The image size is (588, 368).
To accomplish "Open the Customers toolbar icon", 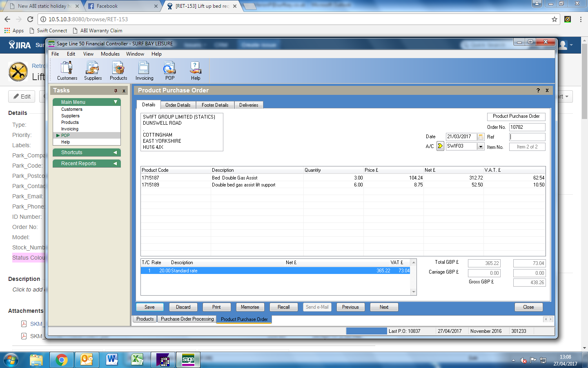I will pos(67,70).
